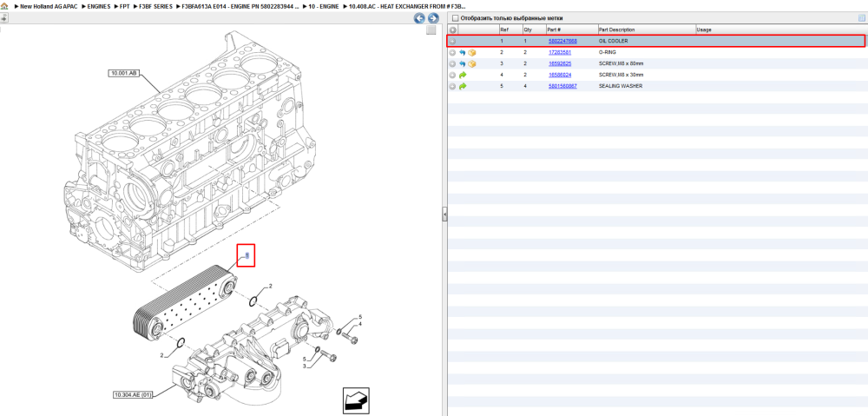Click the 10.001.AB reference label in diagram
This screenshot has height=416, width=868.
[x=124, y=73]
